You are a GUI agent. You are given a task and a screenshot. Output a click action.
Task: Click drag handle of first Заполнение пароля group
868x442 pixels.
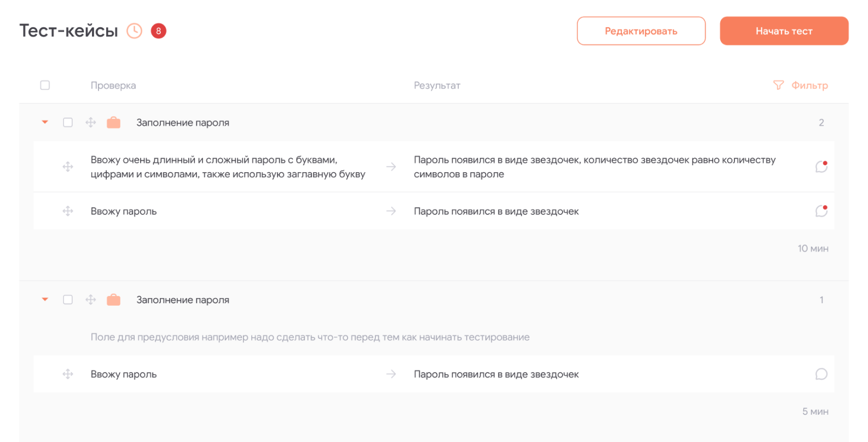(x=91, y=123)
